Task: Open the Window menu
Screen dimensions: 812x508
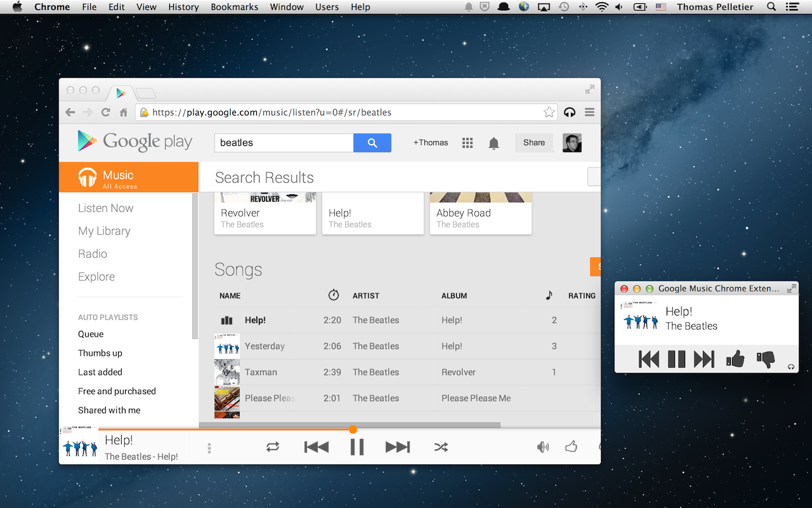Action: click(x=287, y=7)
